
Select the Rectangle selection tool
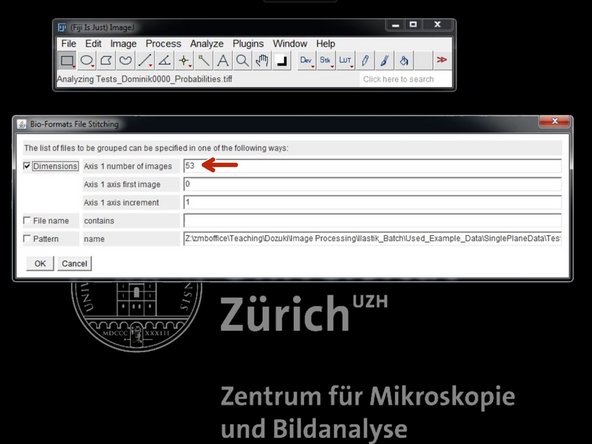click(x=67, y=60)
